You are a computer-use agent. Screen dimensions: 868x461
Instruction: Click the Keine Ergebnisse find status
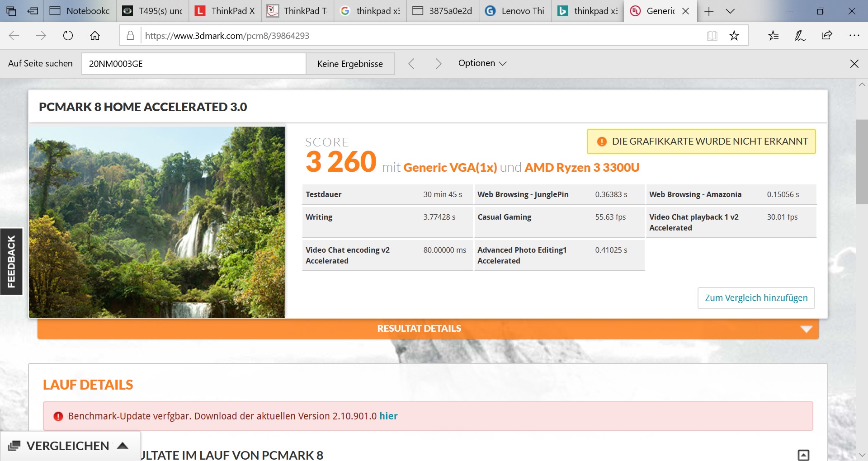pos(350,64)
